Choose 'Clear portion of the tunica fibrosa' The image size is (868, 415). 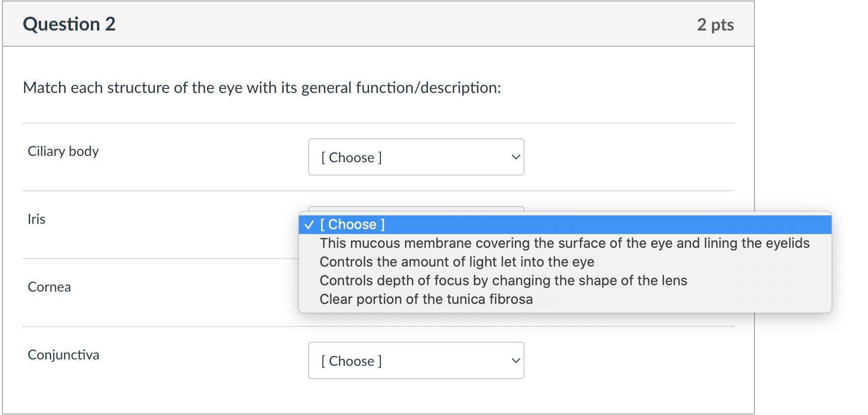point(565,299)
